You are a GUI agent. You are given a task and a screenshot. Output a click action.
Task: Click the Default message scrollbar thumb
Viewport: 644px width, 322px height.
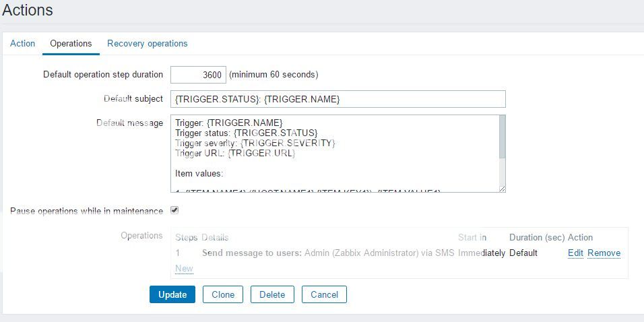click(502, 137)
